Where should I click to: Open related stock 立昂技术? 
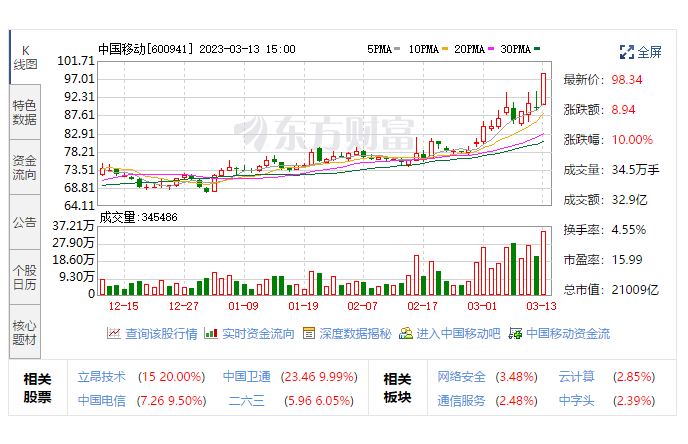(101, 376)
